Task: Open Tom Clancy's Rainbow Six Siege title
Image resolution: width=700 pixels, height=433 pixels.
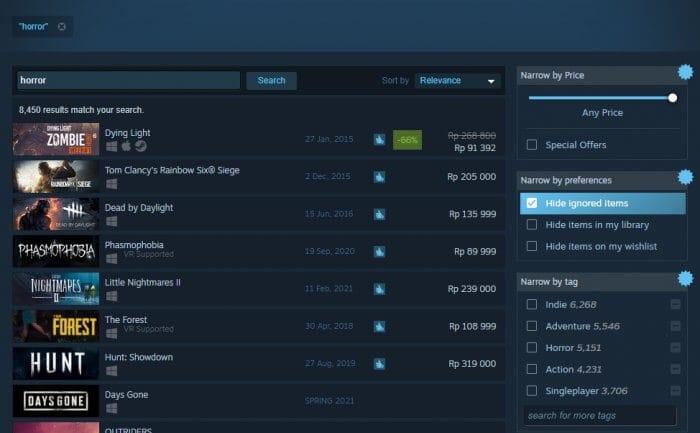Action: (172, 170)
